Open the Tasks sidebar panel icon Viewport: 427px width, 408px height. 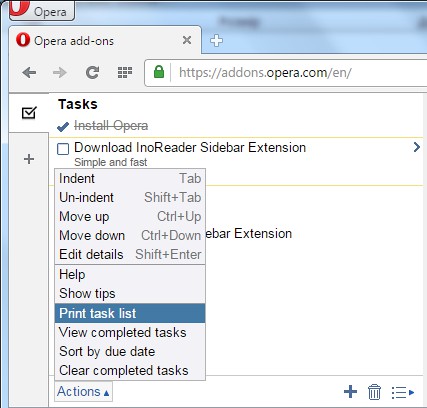click(x=29, y=113)
